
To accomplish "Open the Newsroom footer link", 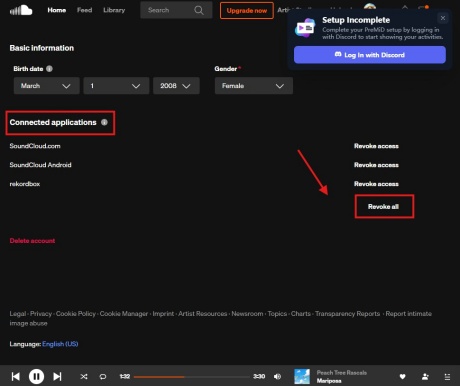I will coord(247,314).
